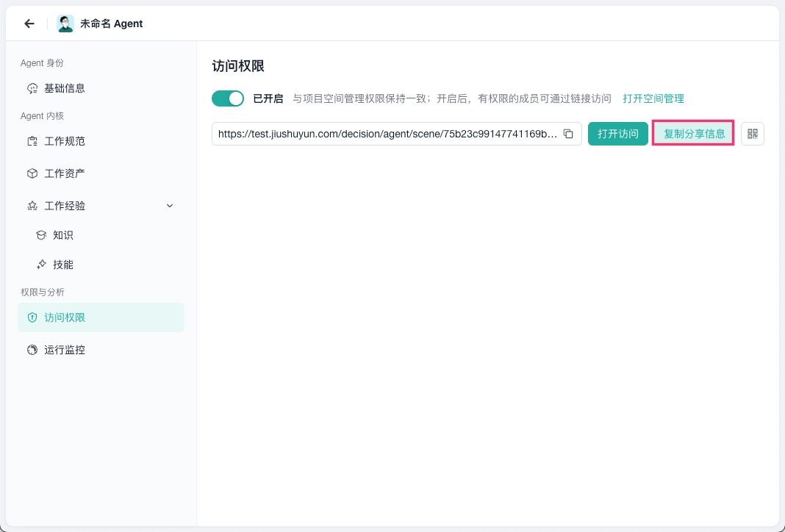Open the 访问权限 sidebar item

coord(101,317)
